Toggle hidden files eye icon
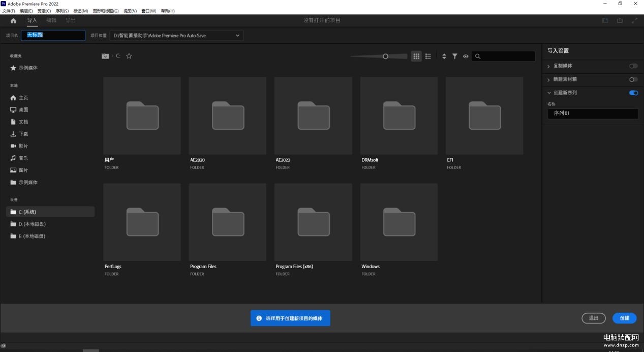Viewport: 644px width, 352px height. point(466,56)
